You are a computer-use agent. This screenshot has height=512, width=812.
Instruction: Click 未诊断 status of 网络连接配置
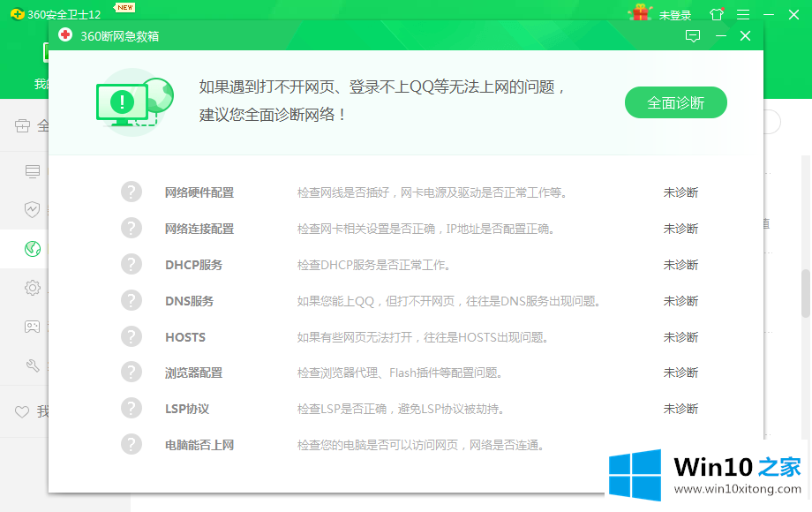pos(680,229)
